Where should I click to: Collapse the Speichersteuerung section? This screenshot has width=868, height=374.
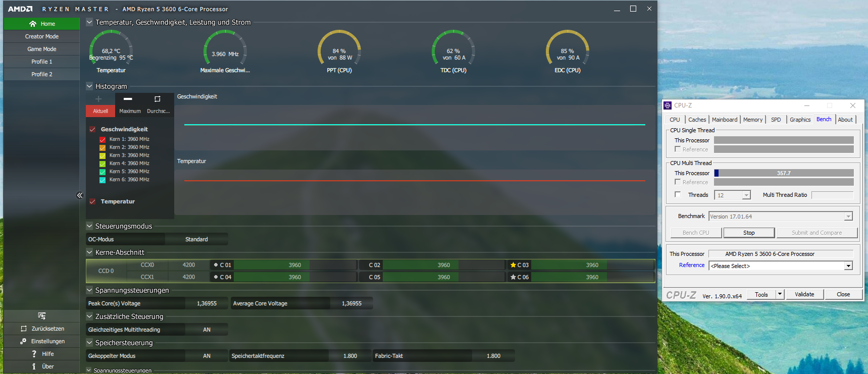(x=89, y=343)
